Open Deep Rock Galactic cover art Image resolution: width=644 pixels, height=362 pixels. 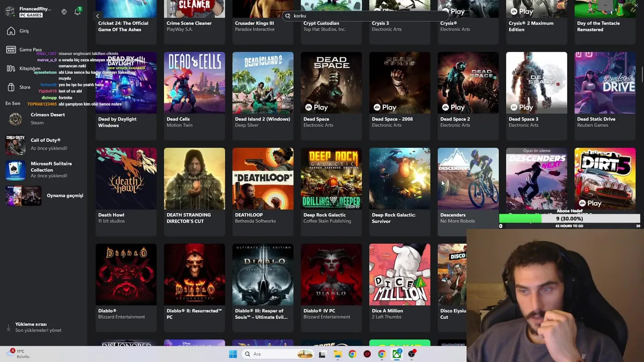[331, 178]
